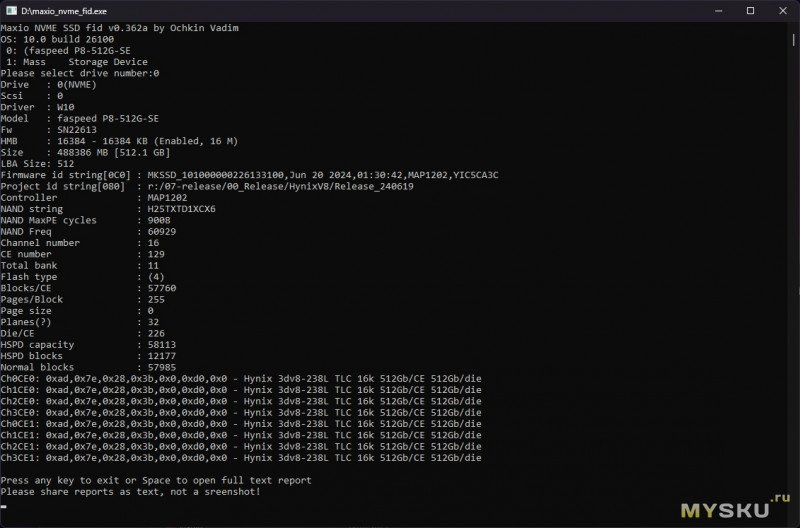Click the Ch0CE0 Hynix flash line
This screenshot has width=800, height=528.
tap(241, 379)
